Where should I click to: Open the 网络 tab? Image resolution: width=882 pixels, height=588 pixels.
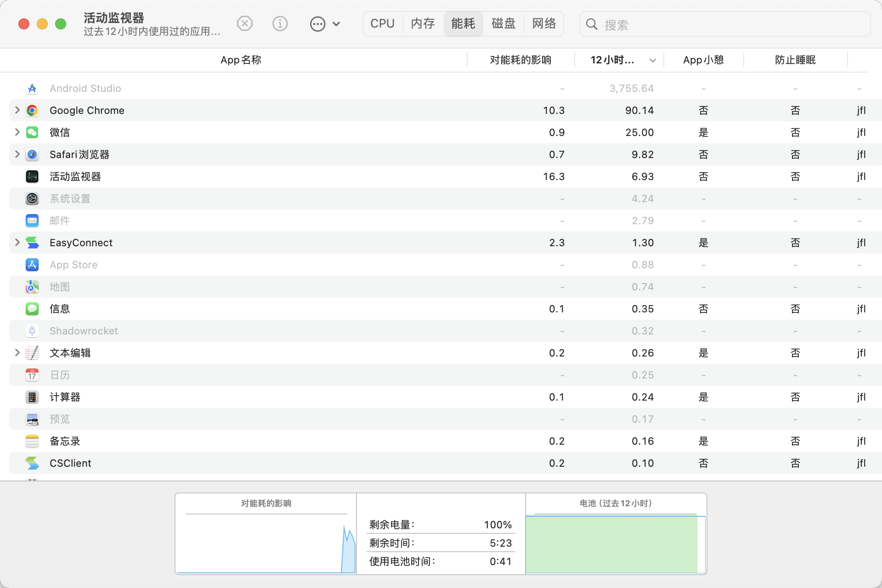544,23
